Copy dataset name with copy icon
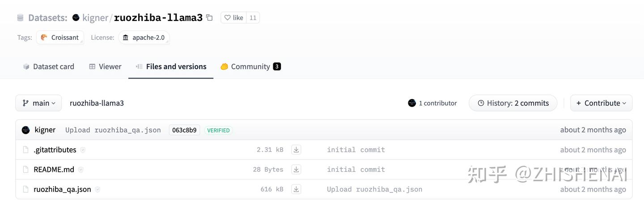Image resolution: width=644 pixels, height=200 pixels. [x=209, y=18]
